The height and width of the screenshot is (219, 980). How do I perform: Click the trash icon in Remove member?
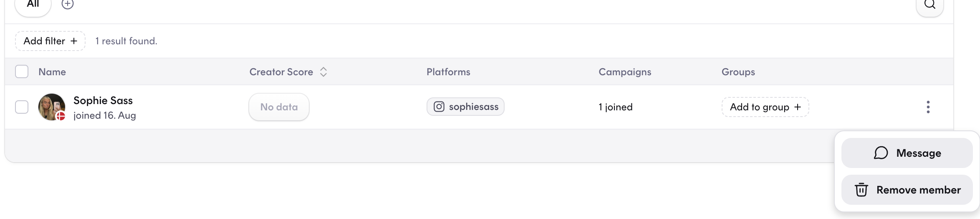tap(861, 190)
